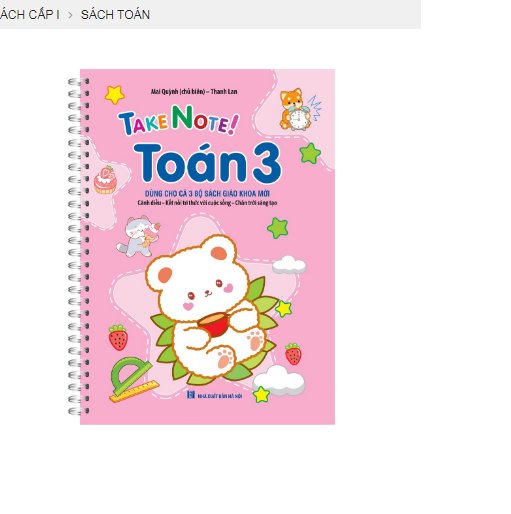Click the grey cat holding ice cream
The image size is (511, 514).
coord(138,236)
